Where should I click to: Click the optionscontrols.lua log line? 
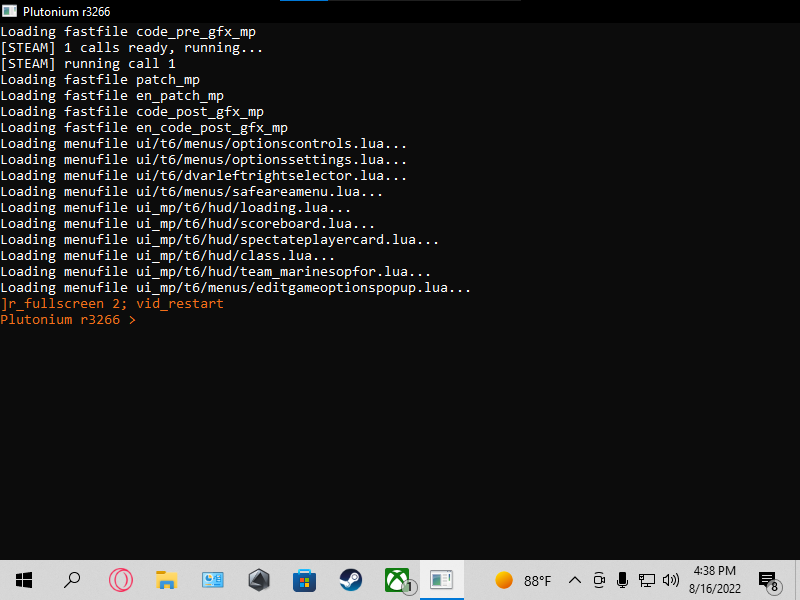coord(204,144)
